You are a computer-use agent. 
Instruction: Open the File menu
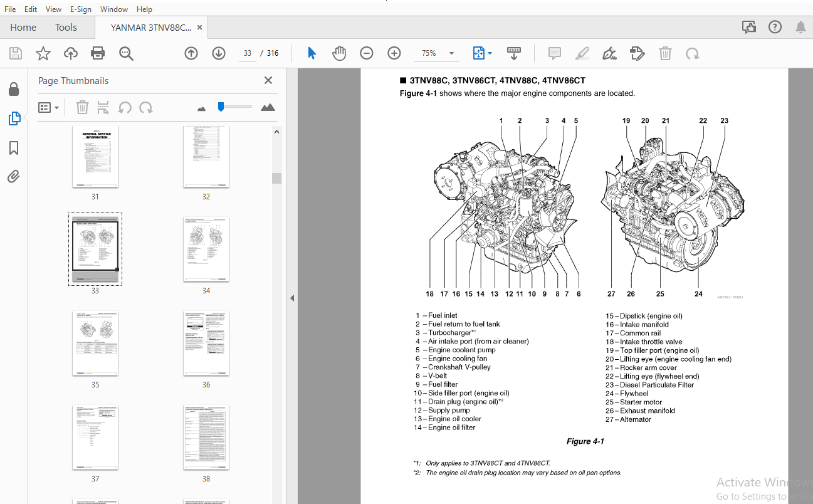(x=10, y=9)
